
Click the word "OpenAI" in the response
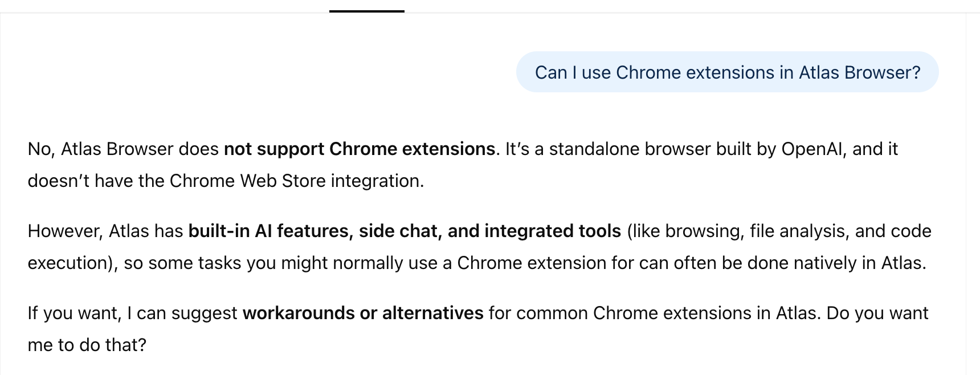pos(814,149)
